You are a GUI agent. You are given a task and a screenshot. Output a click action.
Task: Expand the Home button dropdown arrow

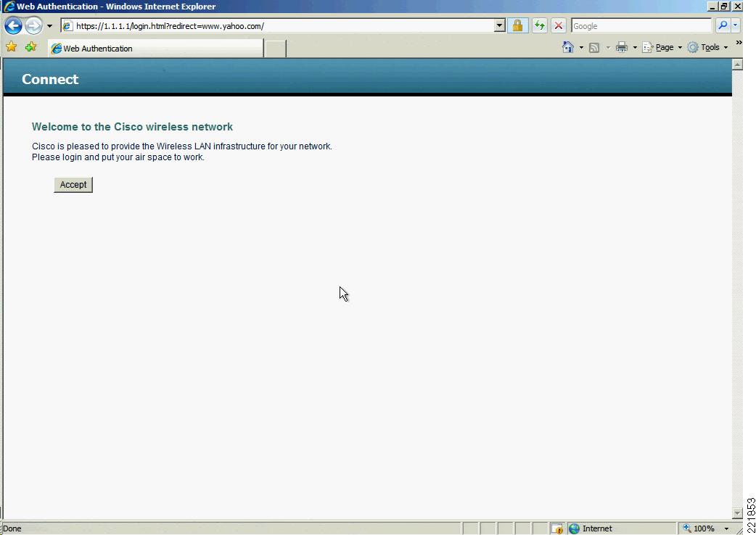tap(581, 47)
